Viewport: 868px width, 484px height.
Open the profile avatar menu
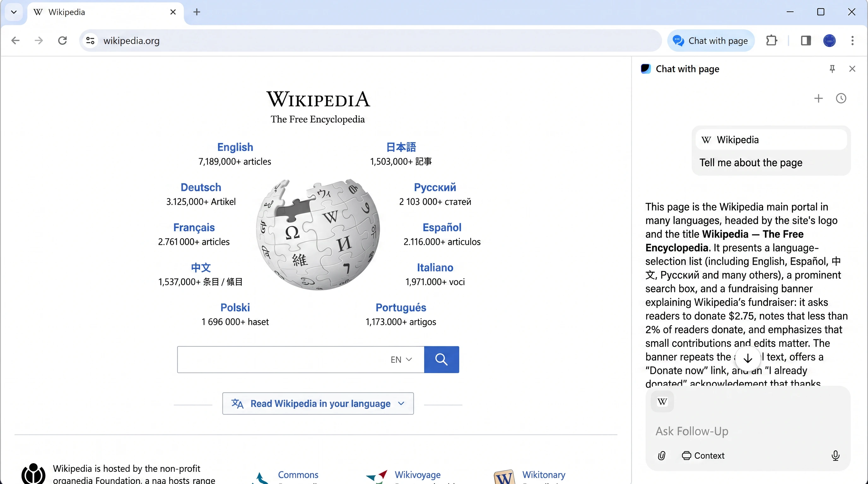[x=829, y=41]
